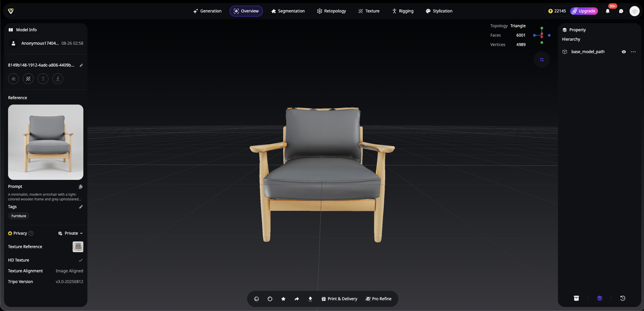
Task: Toggle the layers icon in Property panel
Action: (600, 298)
